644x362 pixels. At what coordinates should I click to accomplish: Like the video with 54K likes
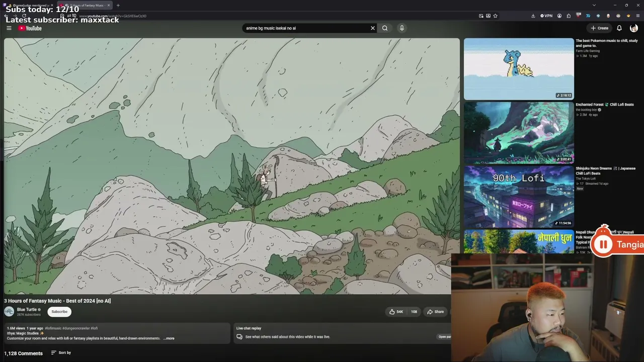click(x=396, y=312)
